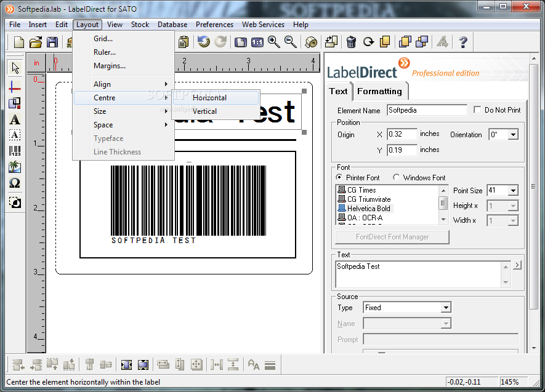
Task: Click the Save floppy disk icon
Action: (52, 42)
